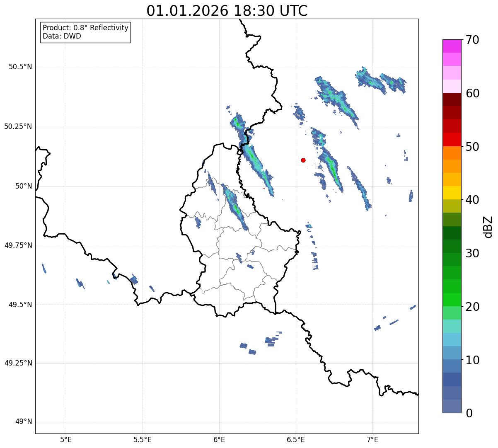The width and height of the screenshot is (498, 448).
Task: Click the 7°E longitude label
Action: click(372, 440)
